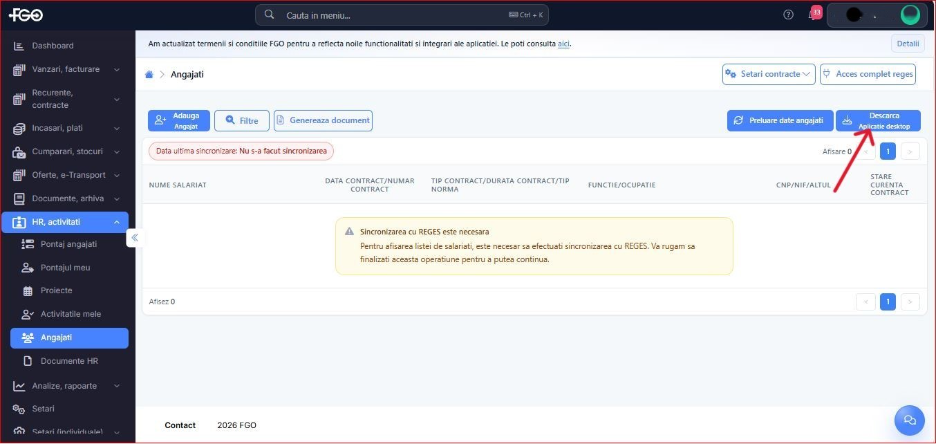The height and width of the screenshot is (444, 936).
Task: Click 'Data ultima sincronizare' status badge
Action: tap(241, 152)
